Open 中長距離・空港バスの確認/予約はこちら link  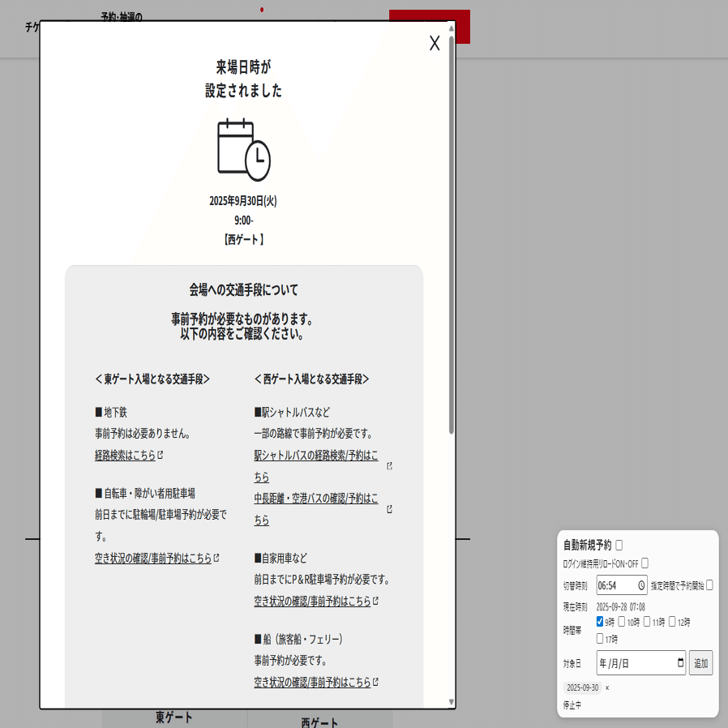pos(315,509)
